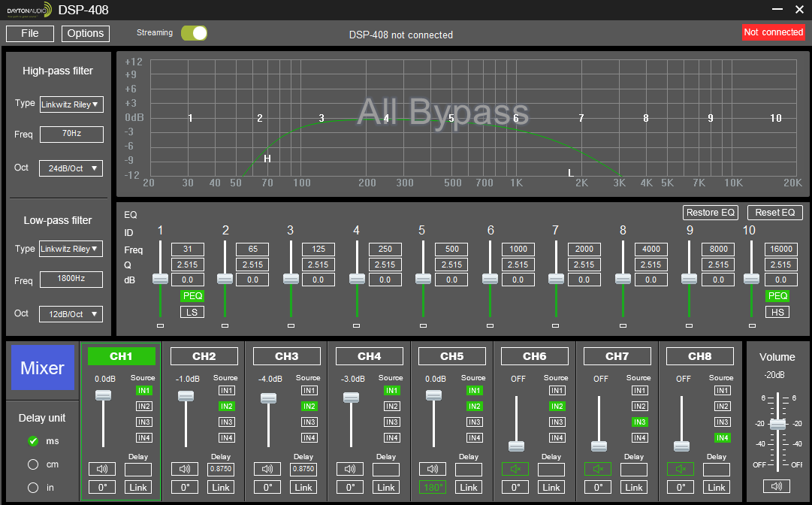Viewport: 812px width, 505px height.
Task: Unmute the CH8 muted speaker icon
Action: click(x=681, y=469)
